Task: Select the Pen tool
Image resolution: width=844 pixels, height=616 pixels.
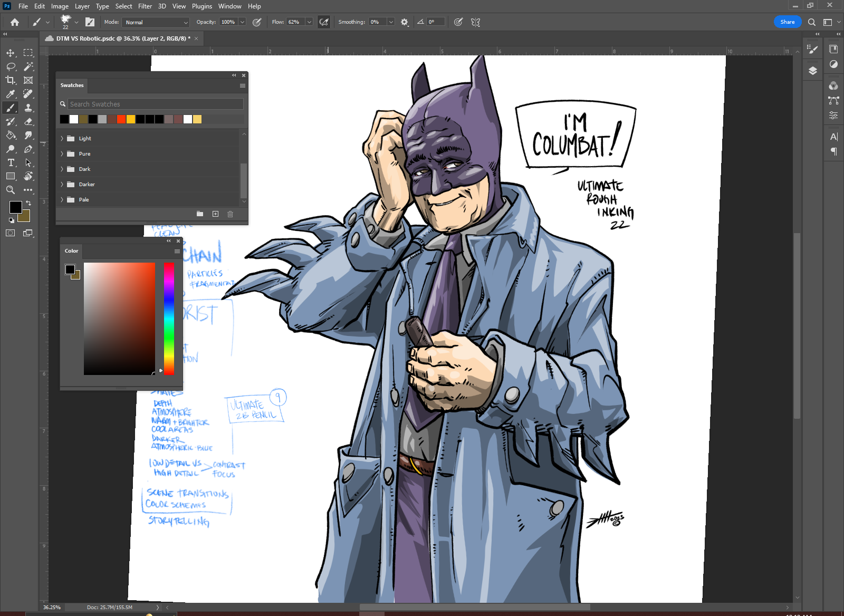Action: (28, 149)
